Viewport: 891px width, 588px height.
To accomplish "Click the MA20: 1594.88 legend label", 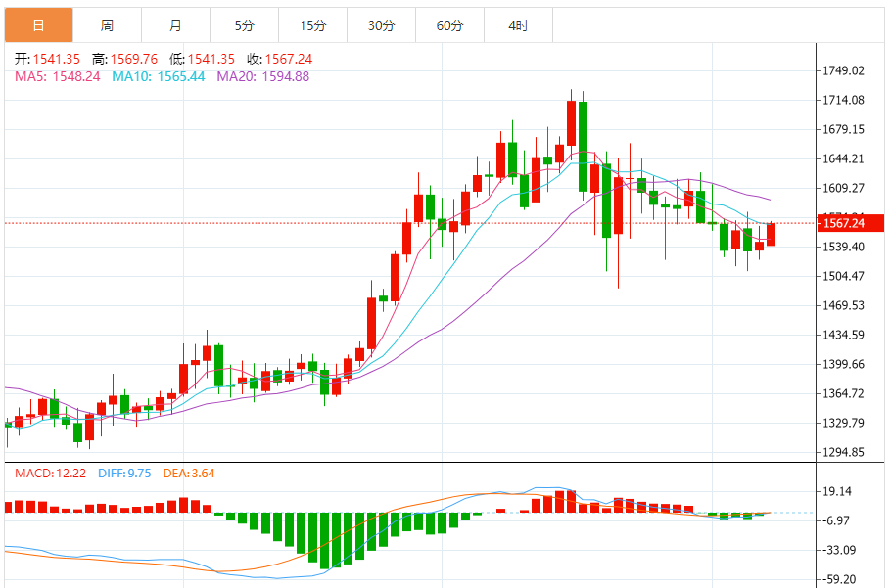I will pyautogui.click(x=262, y=76).
